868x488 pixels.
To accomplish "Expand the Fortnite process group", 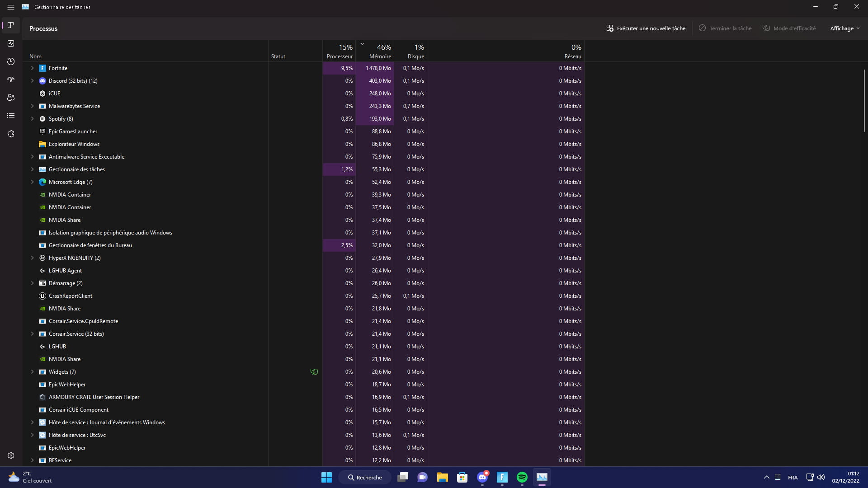I will [x=32, y=68].
